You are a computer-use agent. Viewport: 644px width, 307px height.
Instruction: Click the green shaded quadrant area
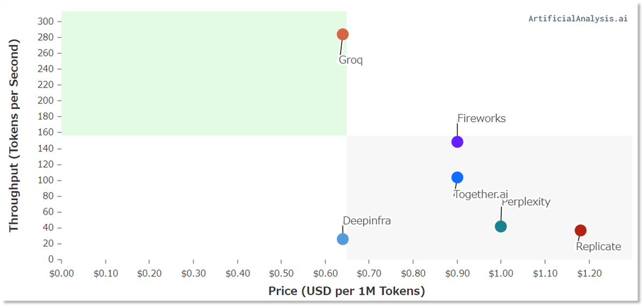click(x=204, y=74)
